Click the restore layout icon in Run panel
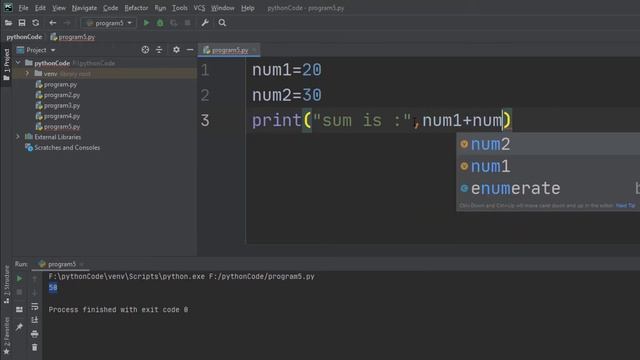Viewport: 640px width, 360px height. click(19, 309)
